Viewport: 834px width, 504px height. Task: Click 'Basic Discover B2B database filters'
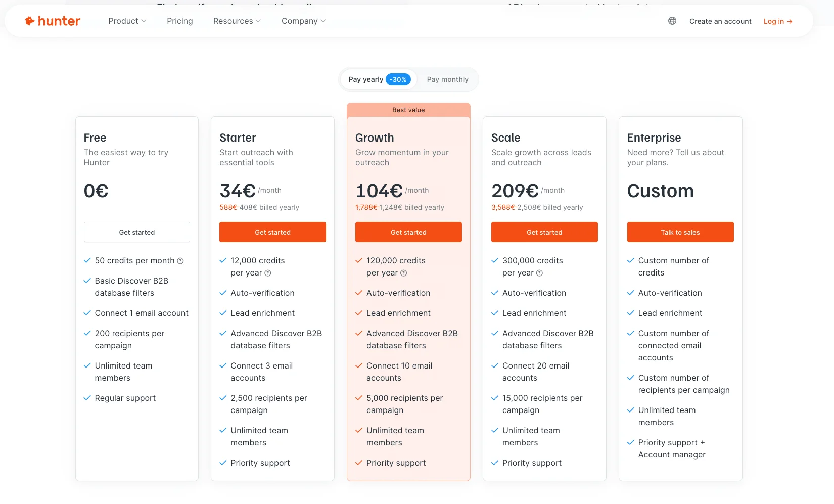coord(131,287)
